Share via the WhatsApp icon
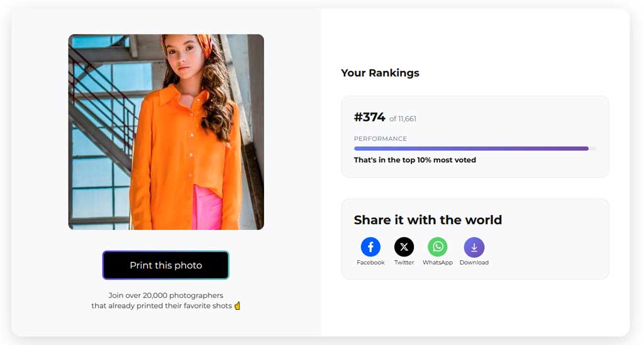 [438, 247]
